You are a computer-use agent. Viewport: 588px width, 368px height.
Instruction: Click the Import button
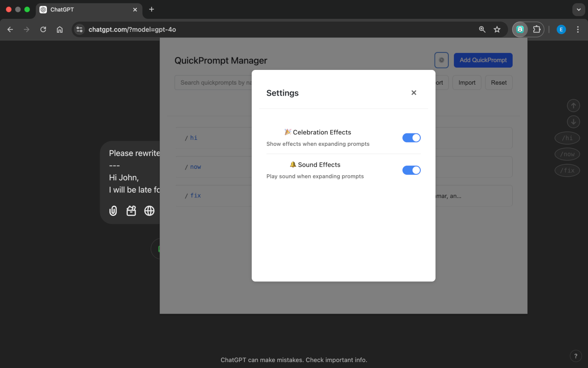(x=466, y=82)
